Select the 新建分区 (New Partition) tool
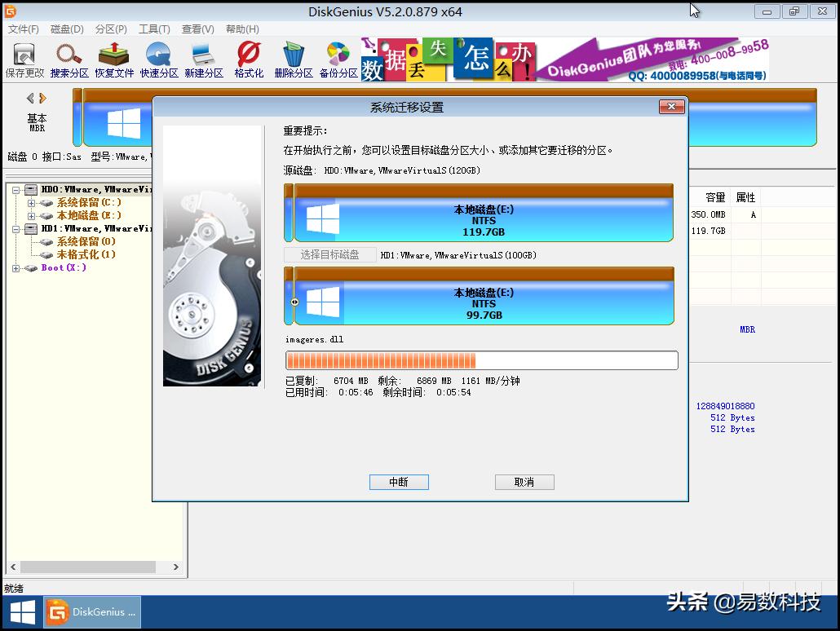 tap(203, 60)
